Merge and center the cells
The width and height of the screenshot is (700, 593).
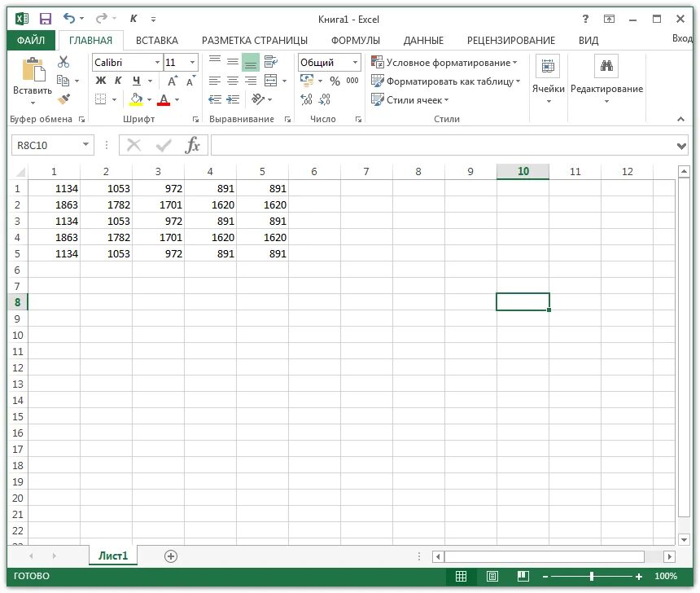tap(270, 81)
